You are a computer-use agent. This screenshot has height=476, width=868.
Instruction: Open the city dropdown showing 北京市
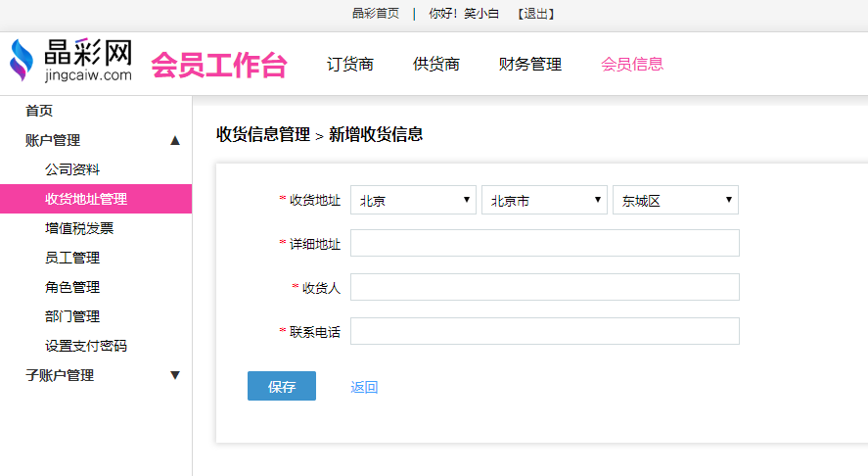[544, 200]
